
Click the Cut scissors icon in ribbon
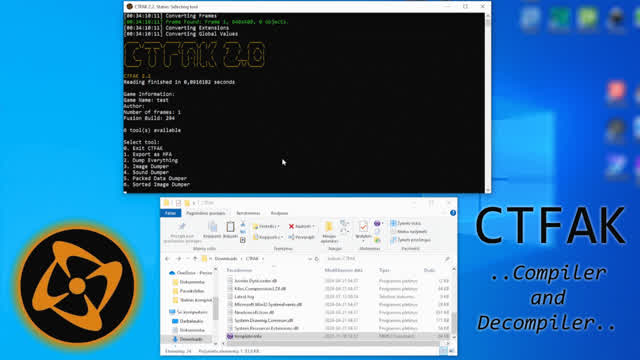[243, 224]
